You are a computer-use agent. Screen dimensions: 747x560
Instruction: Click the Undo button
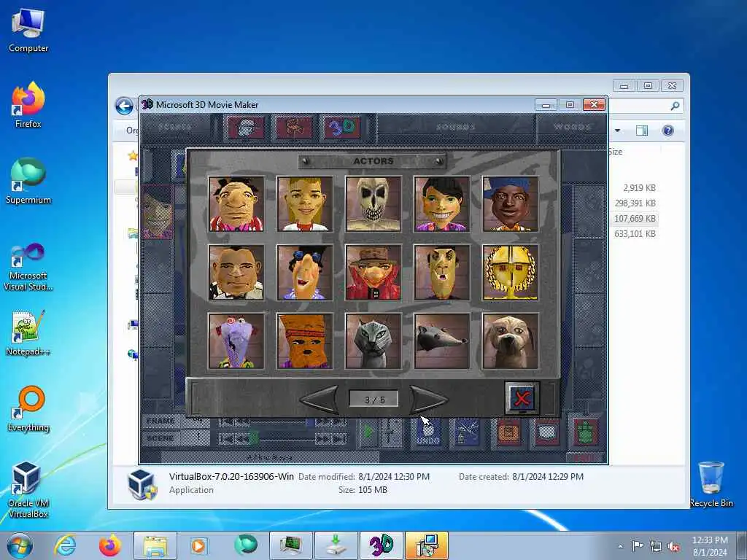[x=428, y=432]
